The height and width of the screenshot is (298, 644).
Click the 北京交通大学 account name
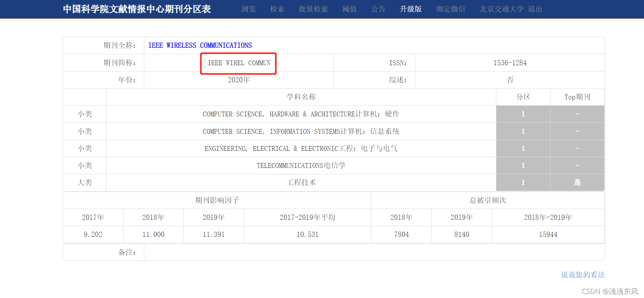click(502, 9)
